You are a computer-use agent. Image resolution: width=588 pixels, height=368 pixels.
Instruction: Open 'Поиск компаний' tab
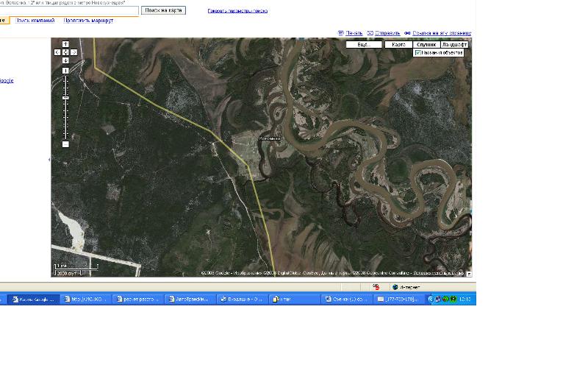[35, 21]
